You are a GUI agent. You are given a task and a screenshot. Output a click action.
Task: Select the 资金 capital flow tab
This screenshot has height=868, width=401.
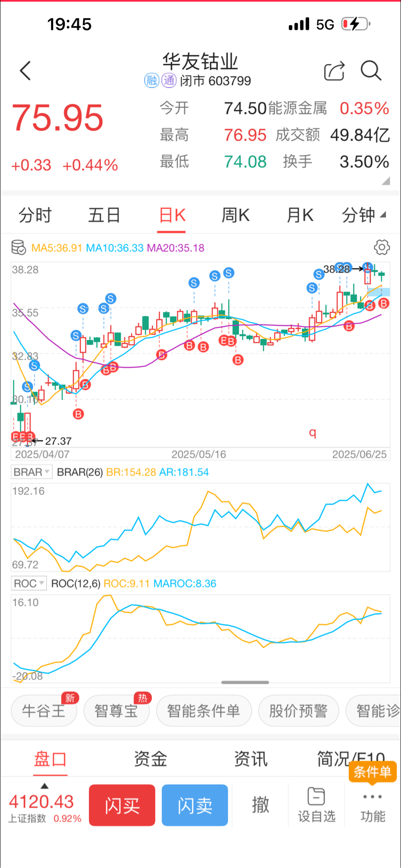tap(150, 758)
